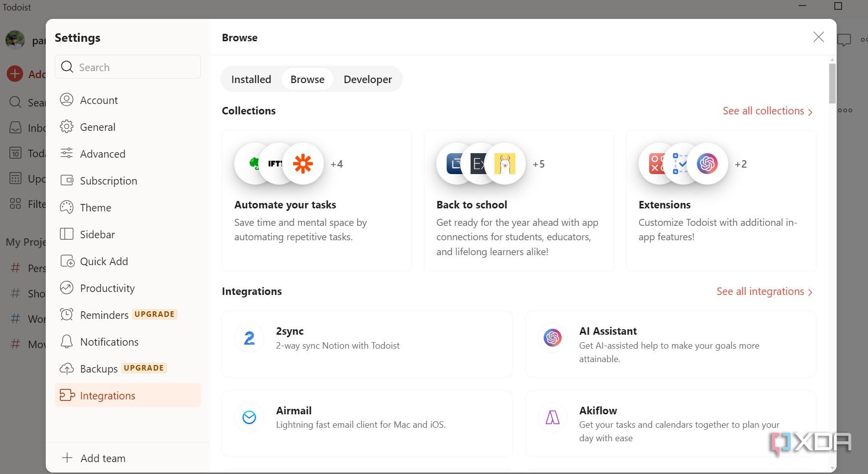Open the 2sync integration icon
This screenshot has height=474, width=868.
click(x=249, y=338)
